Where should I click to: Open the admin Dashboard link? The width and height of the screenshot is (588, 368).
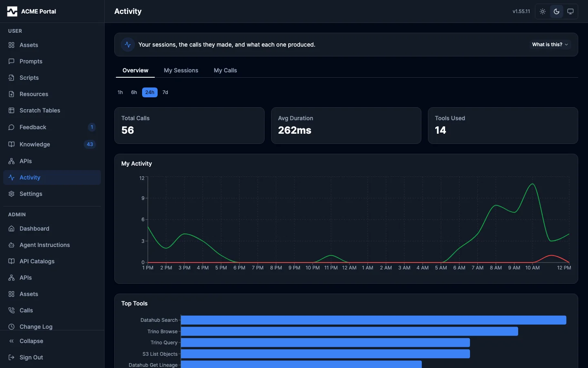pos(52,229)
